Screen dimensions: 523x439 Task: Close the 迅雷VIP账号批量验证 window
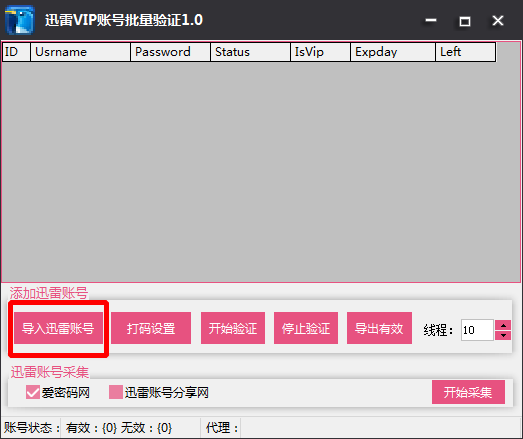(498, 21)
